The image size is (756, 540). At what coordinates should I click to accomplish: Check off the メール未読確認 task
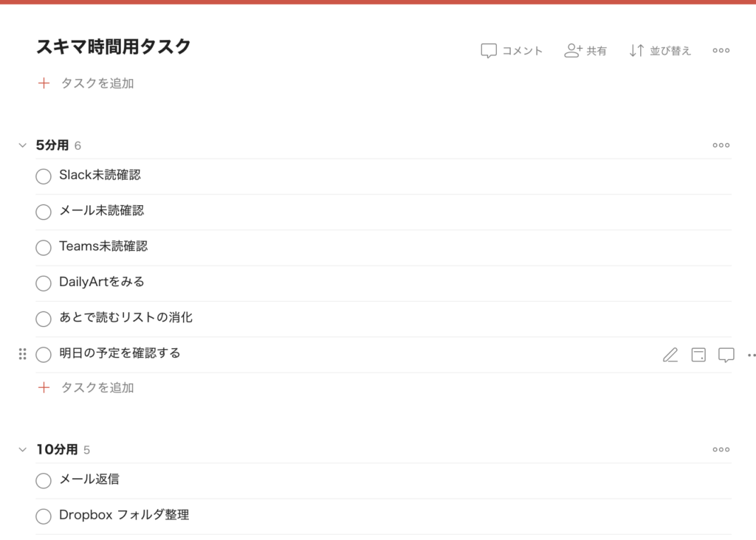(x=44, y=212)
